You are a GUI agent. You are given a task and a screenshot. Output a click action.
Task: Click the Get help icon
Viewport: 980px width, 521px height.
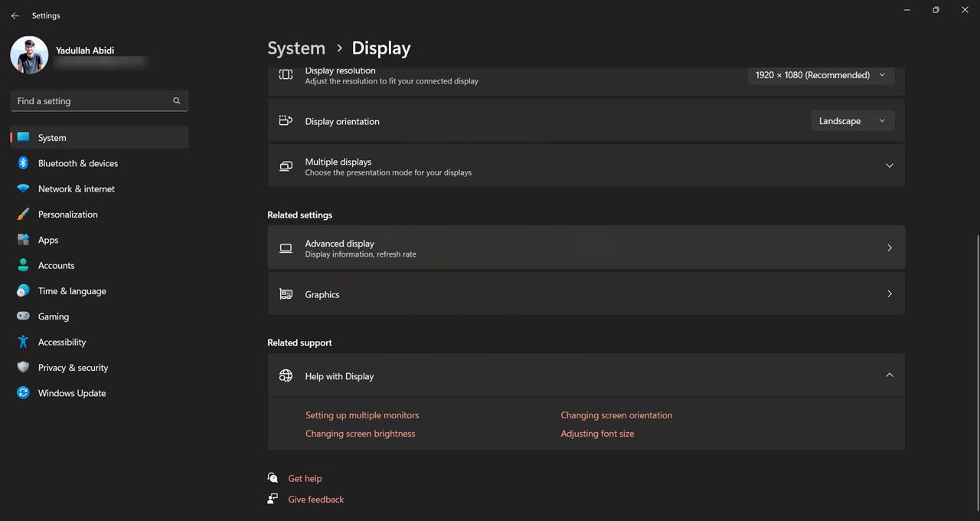tap(273, 477)
